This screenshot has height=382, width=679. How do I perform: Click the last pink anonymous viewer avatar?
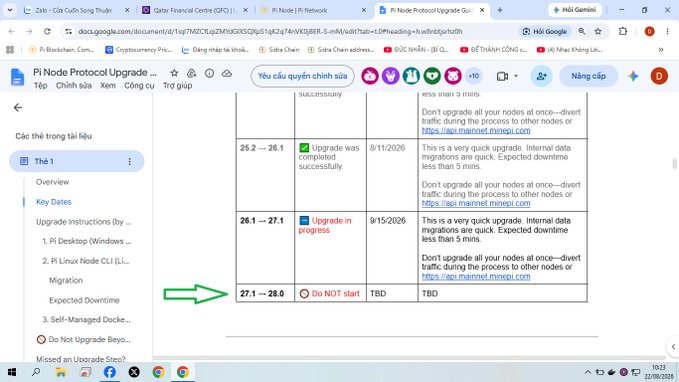point(453,76)
